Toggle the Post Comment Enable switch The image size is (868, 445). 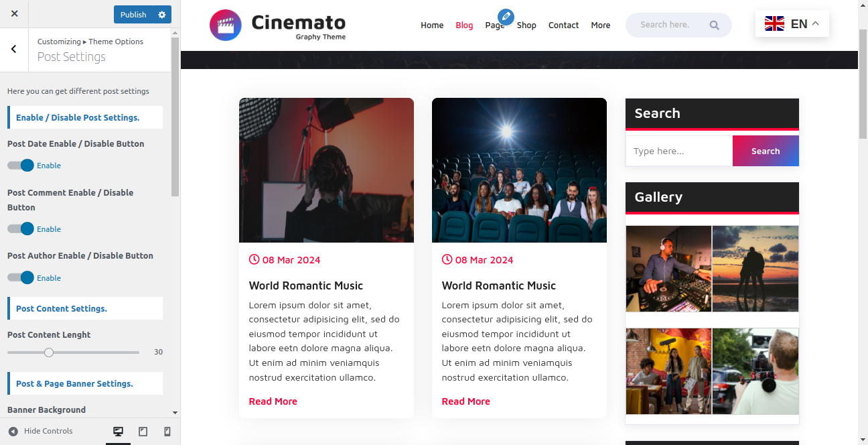[20, 229]
